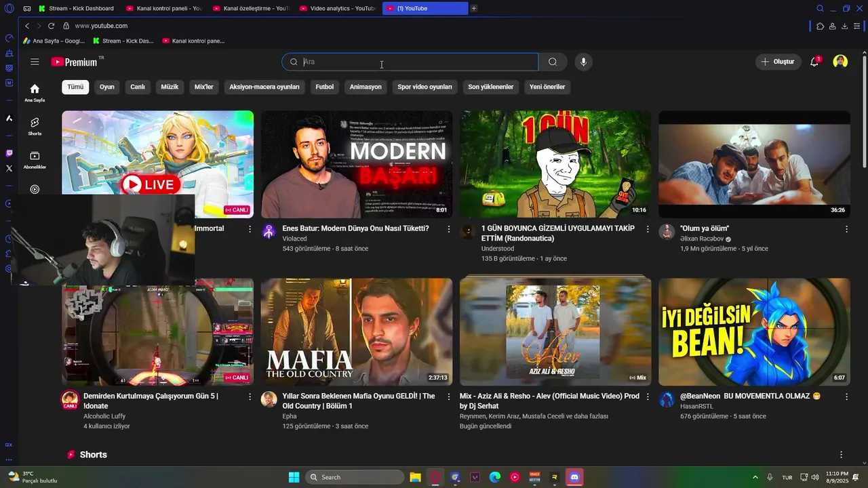This screenshot has width=868, height=488.
Task: Open options menu for Mix Aziz Ali & Resho
Action: point(648,396)
